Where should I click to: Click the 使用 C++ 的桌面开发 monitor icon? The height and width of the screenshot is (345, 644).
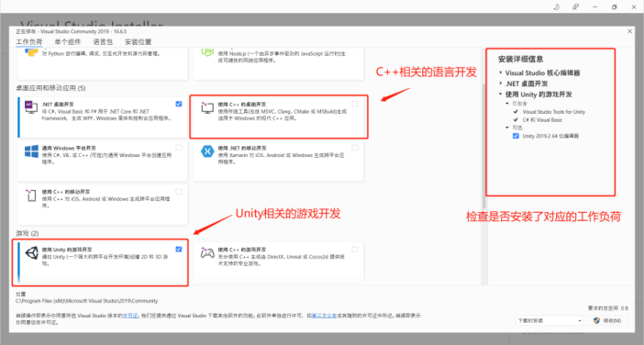[x=207, y=107]
